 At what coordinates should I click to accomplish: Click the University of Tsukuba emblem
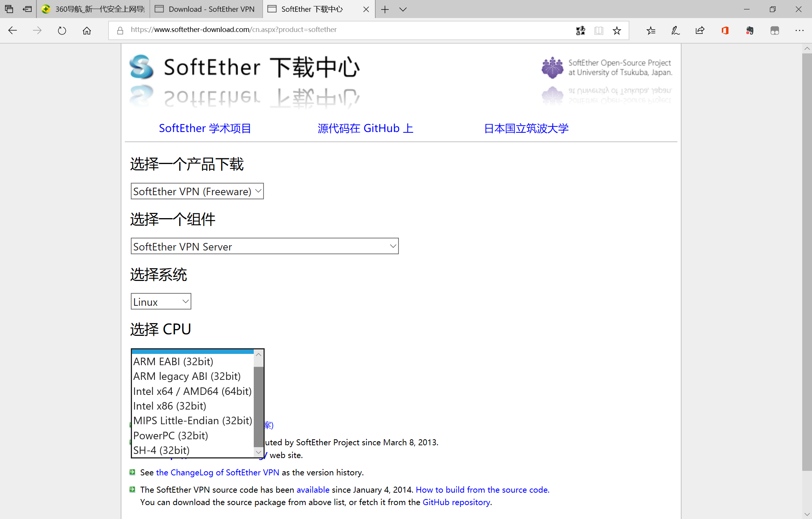[552, 68]
